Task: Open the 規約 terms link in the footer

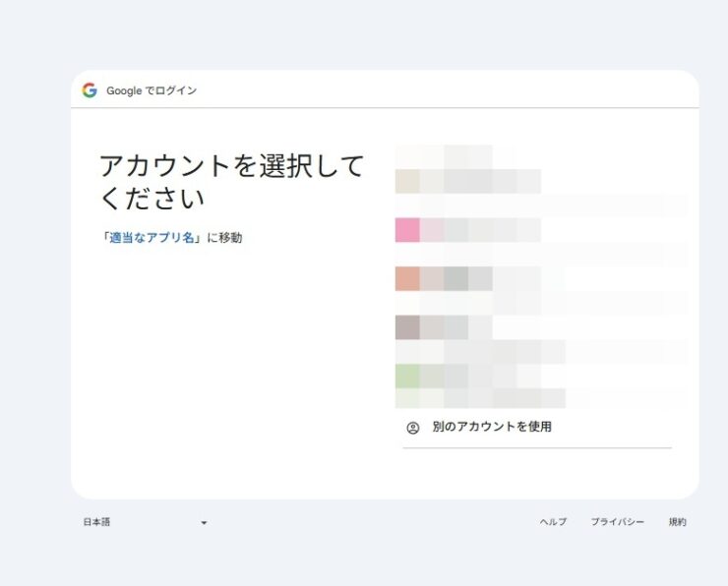Action: click(677, 522)
